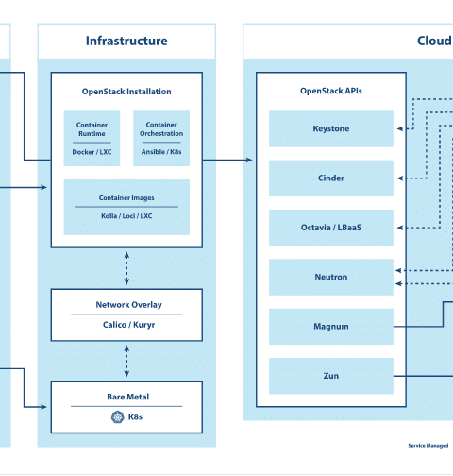Select the Infrastructure column heading
Image resolution: width=453 pixels, height=476 pixels.
tap(126, 41)
